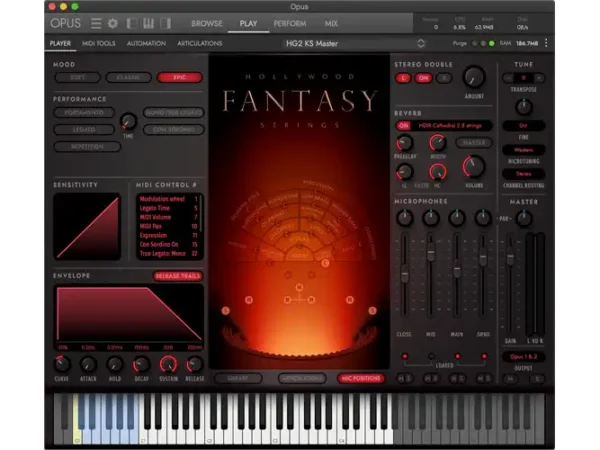Switch to the Mix tab
This screenshot has height=450, width=600.
tap(331, 24)
